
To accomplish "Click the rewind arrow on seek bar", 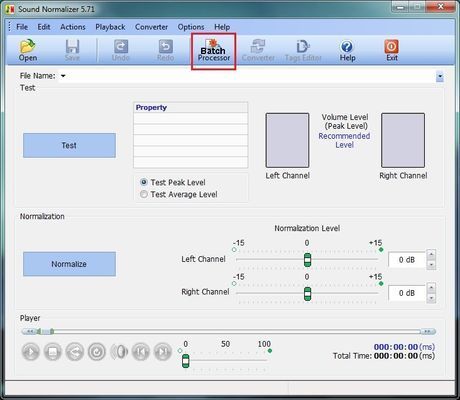I will 30,331.
